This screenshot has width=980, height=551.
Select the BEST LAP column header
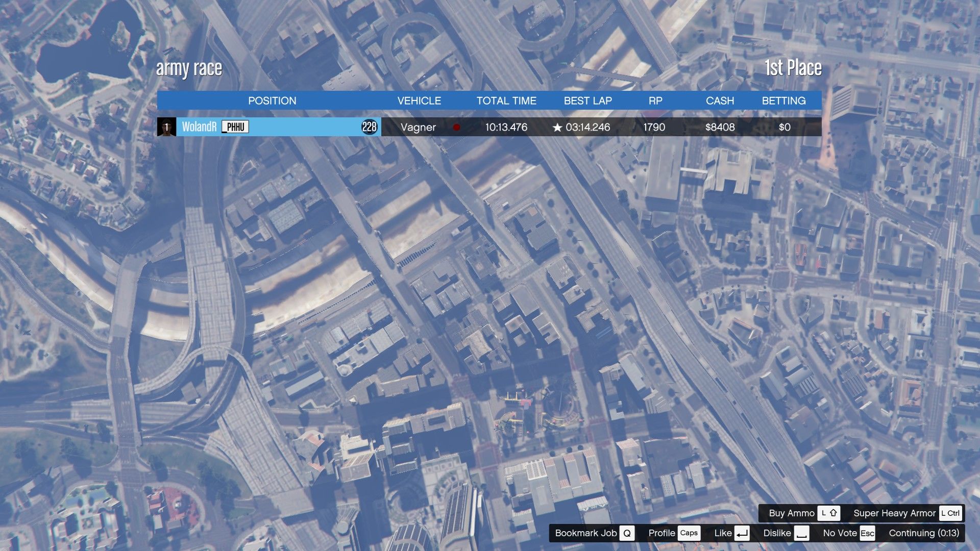(587, 101)
